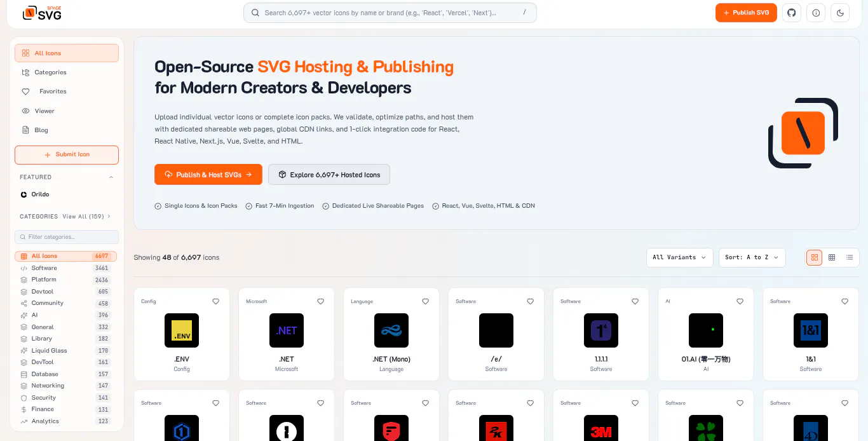Click the .ENV card title text

click(x=182, y=359)
